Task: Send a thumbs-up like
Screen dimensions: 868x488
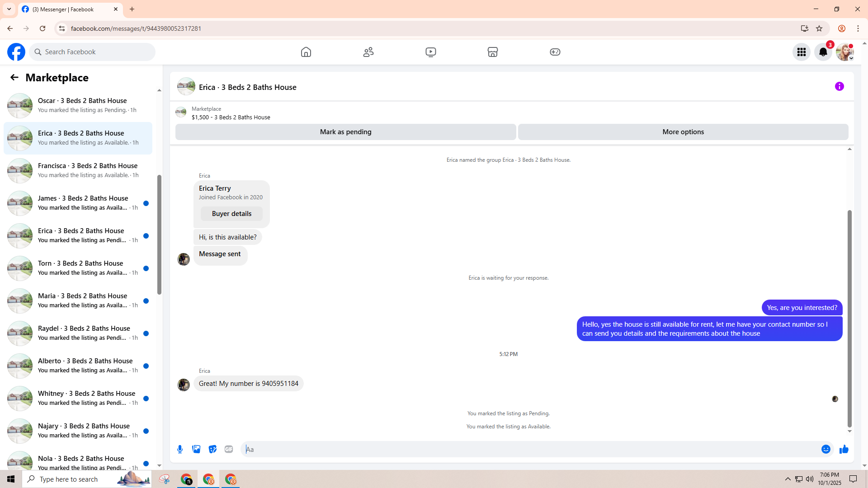Action: pyautogui.click(x=844, y=449)
